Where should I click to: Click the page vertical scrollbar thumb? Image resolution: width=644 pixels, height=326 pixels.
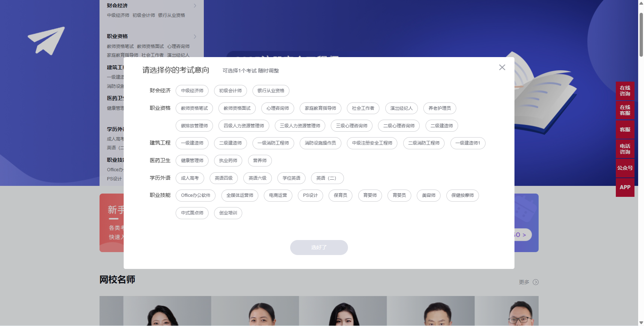coord(641,35)
